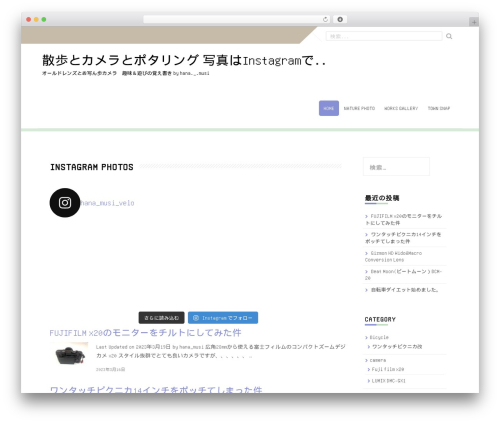This screenshot has height=423, width=500.
Task: Click the HOME menu item
Action: pos(329,108)
